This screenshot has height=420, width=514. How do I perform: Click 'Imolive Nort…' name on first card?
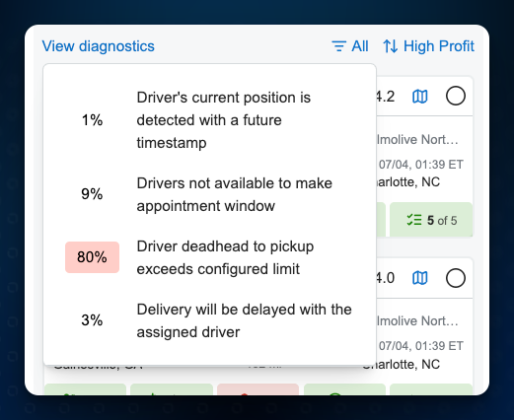(417, 140)
